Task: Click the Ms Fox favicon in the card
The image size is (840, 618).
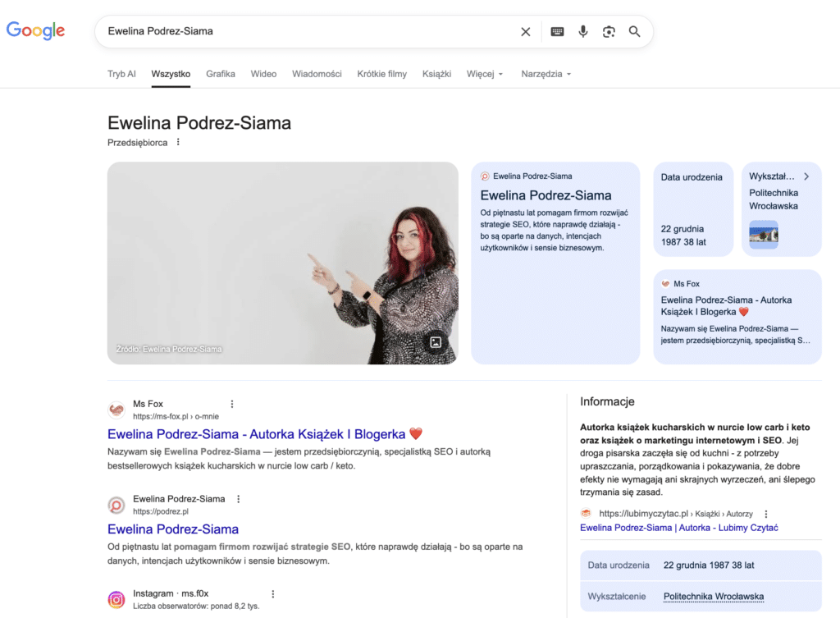Action: click(666, 284)
